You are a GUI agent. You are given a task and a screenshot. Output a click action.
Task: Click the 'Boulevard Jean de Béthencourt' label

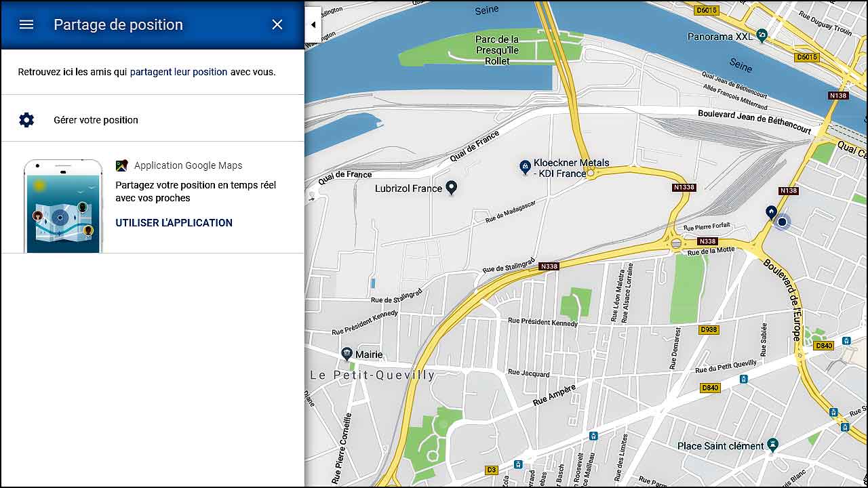[x=755, y=121]
